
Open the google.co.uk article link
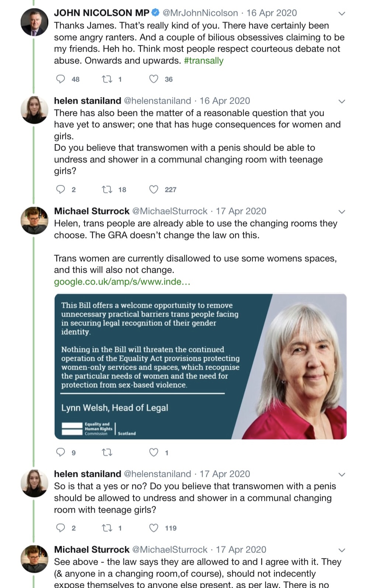122,282
